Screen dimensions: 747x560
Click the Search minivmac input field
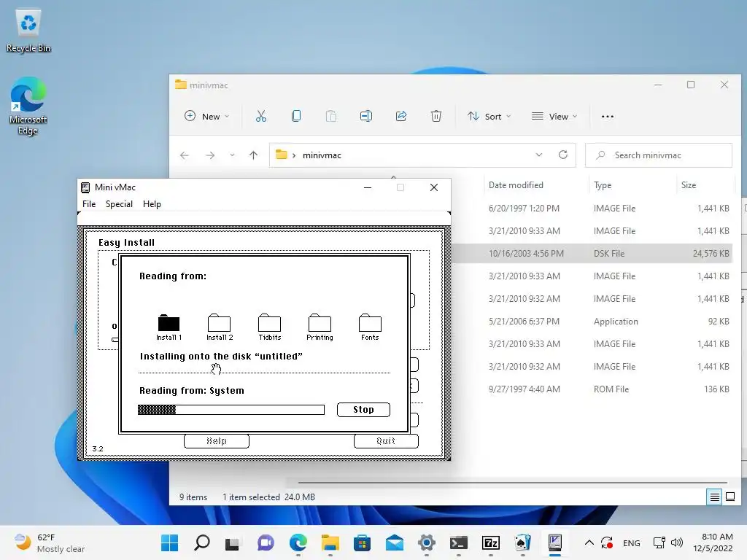click(659, 155)
